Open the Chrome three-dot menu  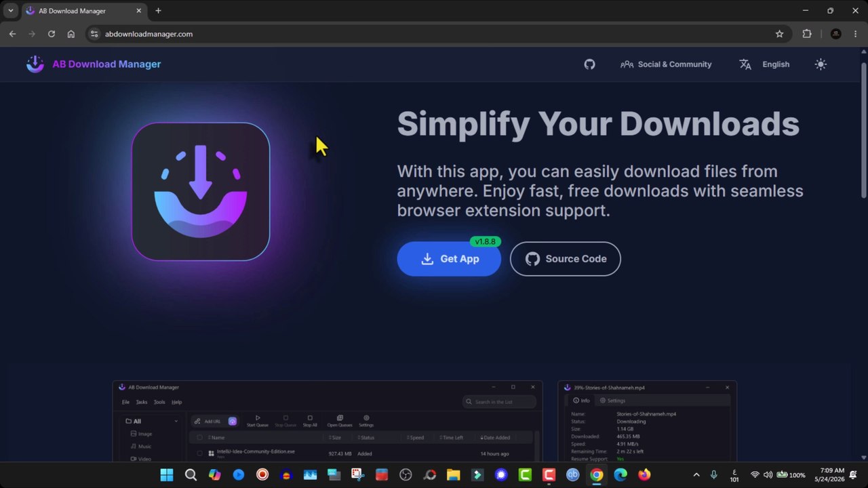coord(856,34)
